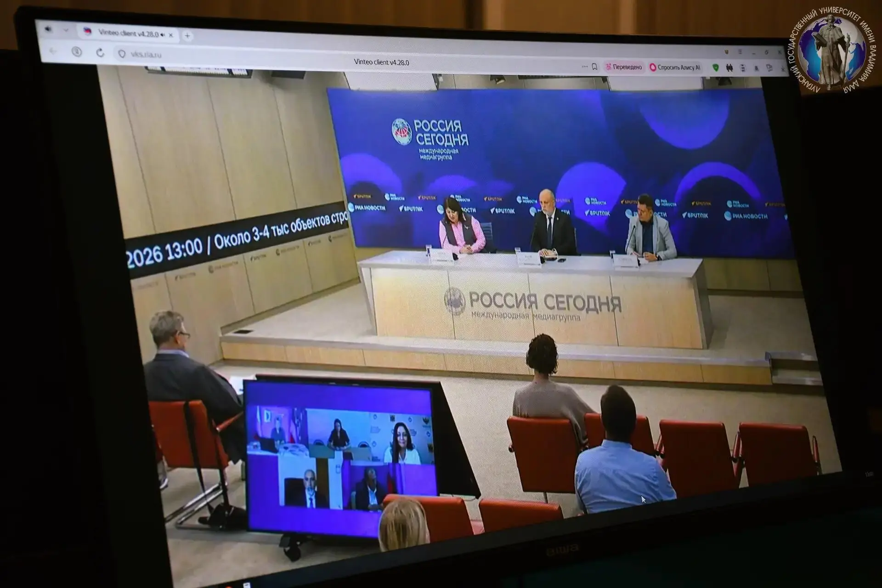Click the Vinteo client v4.28.0 page title

(381, 62)
